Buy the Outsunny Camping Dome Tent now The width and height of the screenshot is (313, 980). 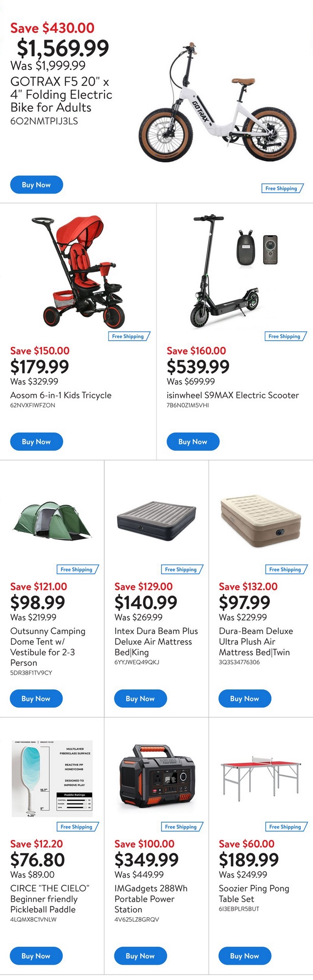[x=36, y=698]
